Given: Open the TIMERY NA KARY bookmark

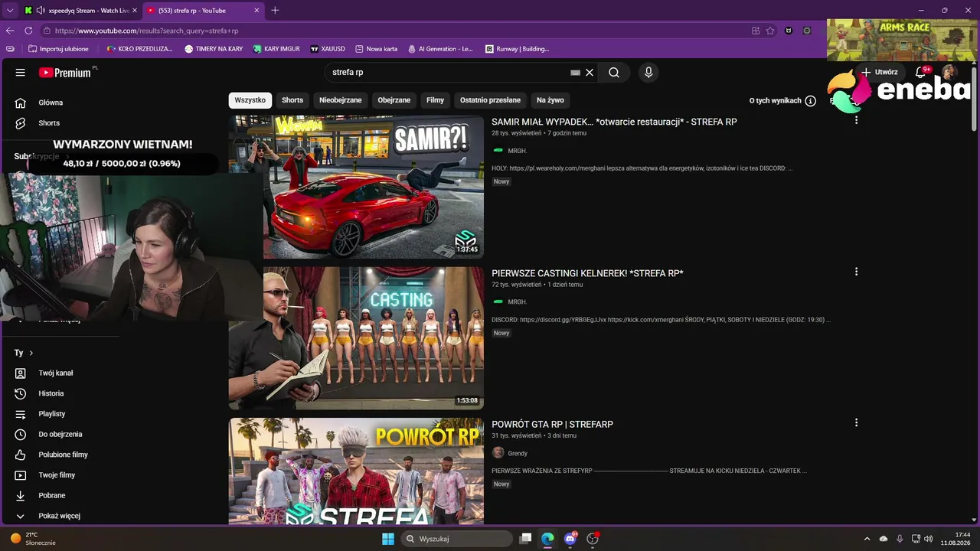Looking at the screenshot, I should coord(214,49).
